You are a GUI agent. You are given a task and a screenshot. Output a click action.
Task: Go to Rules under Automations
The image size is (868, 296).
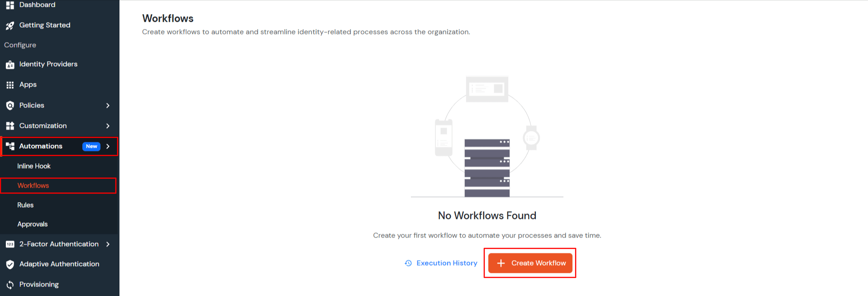[25, 205]
